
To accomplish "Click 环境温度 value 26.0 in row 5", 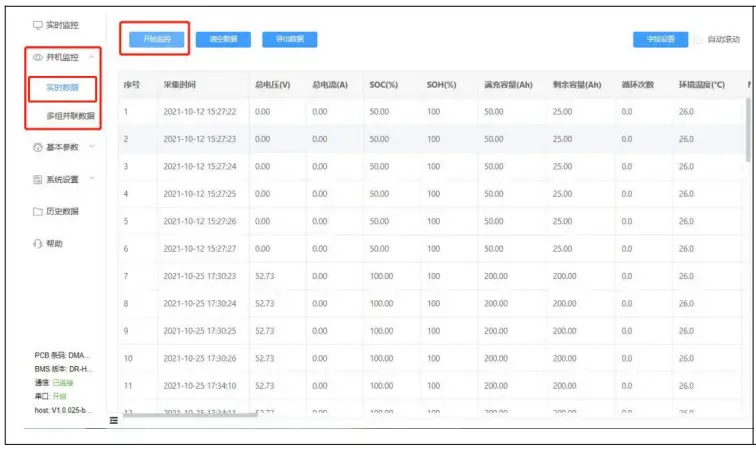I will click(x=686, y=222).
